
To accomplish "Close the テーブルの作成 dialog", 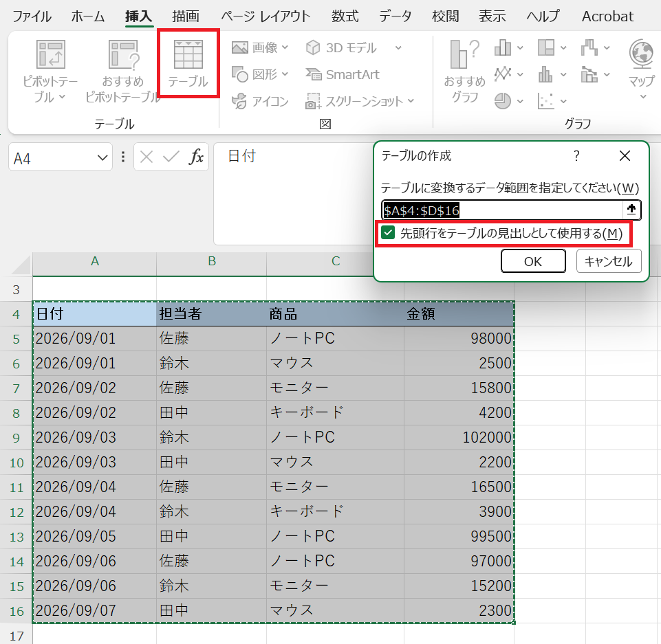I will click(625, 156).
